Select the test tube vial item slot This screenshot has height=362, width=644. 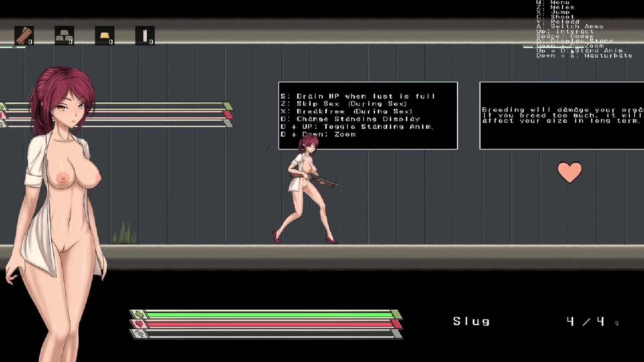pos(145,35)
